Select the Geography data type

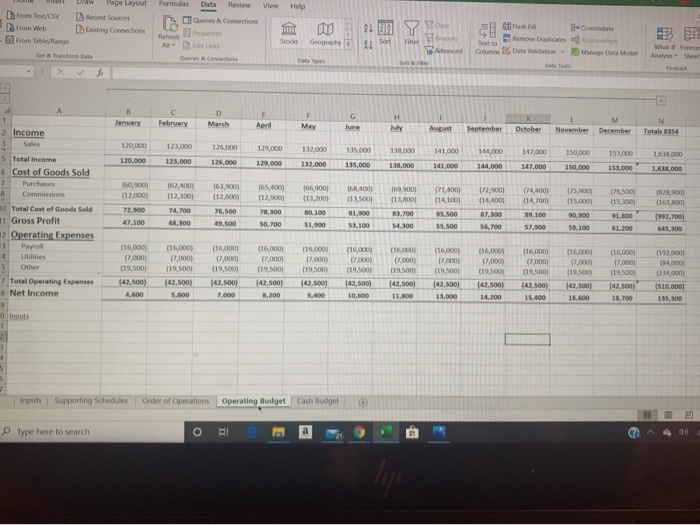325,34
